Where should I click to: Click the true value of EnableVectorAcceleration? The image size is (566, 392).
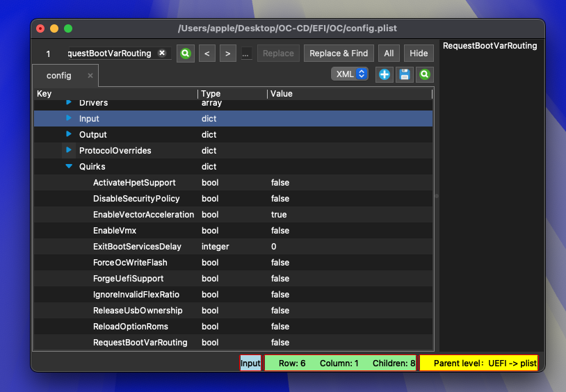(x=279, y=214)
